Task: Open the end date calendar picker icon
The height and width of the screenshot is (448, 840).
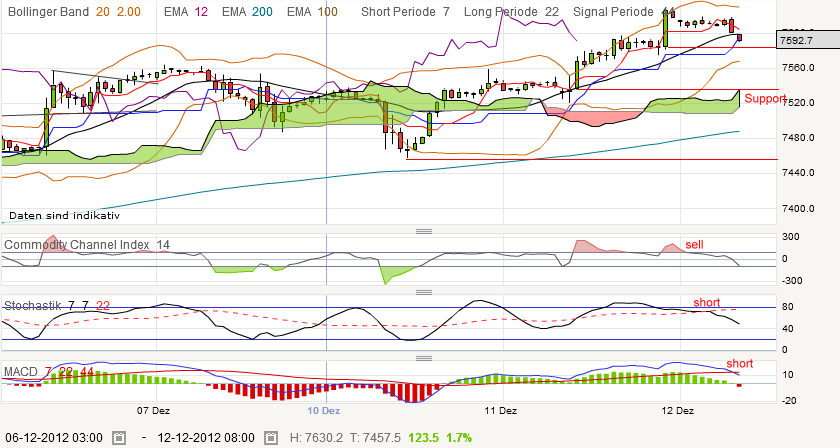Action: pos(271,438)
